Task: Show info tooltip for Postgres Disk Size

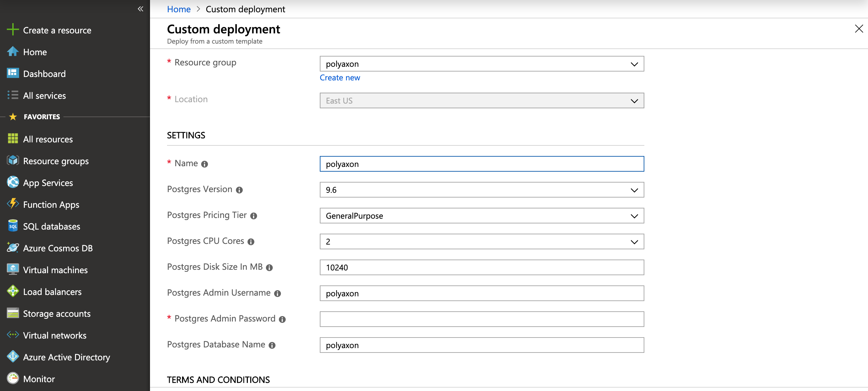Action: click(269, 268)
